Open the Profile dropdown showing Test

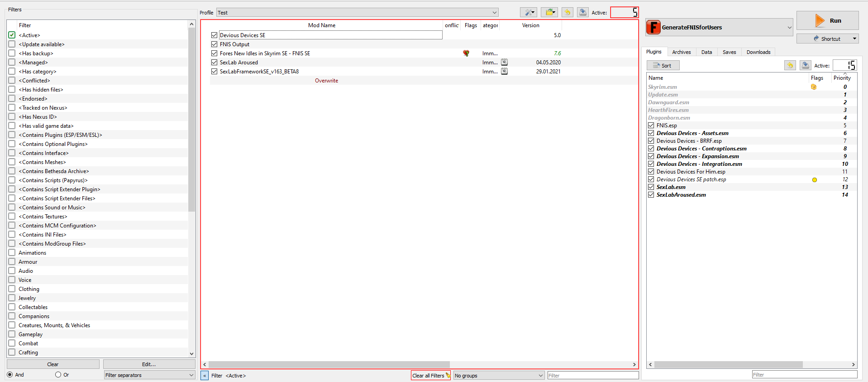pos(358,13)
